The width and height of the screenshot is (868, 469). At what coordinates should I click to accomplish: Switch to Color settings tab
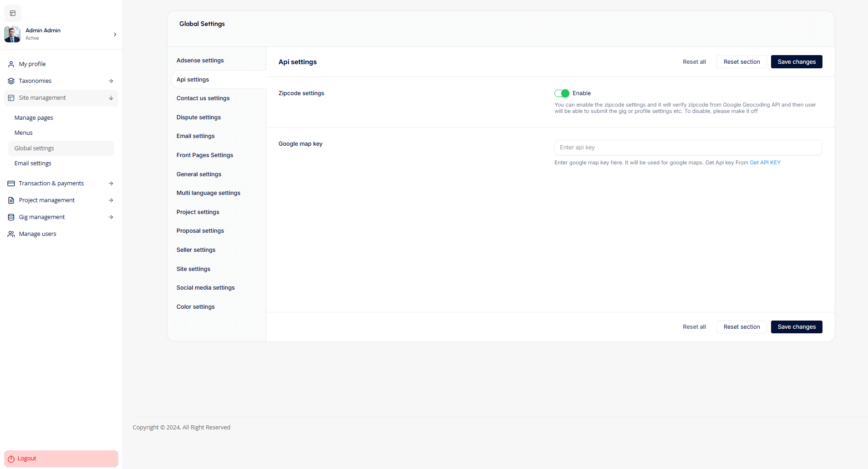click(x=195, y=307)
